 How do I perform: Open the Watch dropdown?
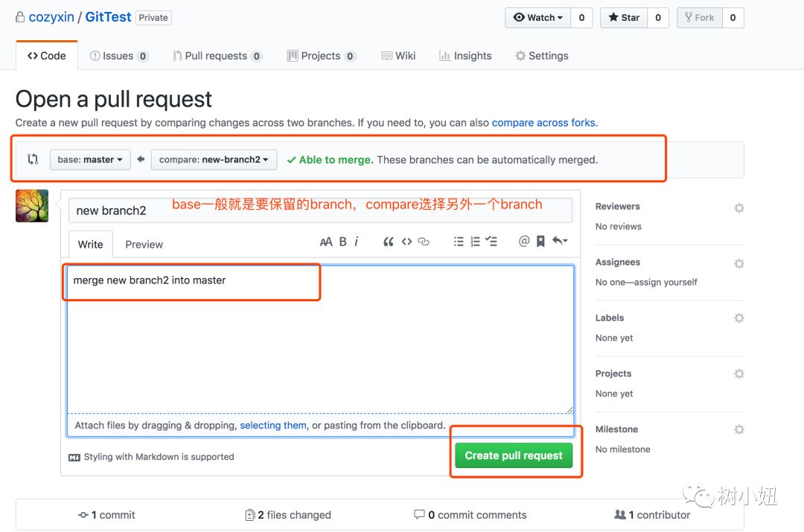tap(538, 17)
